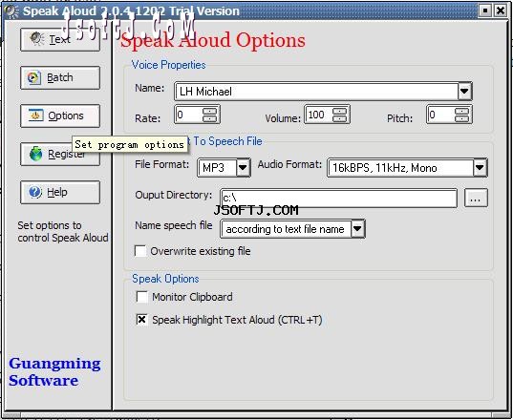Image resolution: width=513 pixels, height=420 pixels.
Task: Click the Output Directory text field
Action: (338, 199)
